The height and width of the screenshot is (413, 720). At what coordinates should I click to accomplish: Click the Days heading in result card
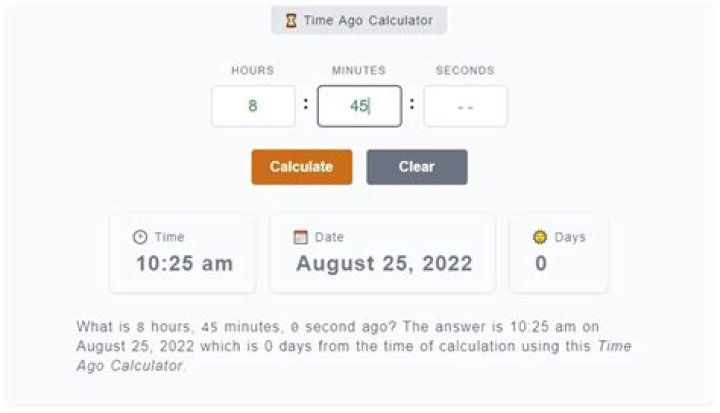pyautogui.click(x=570, y=237)
